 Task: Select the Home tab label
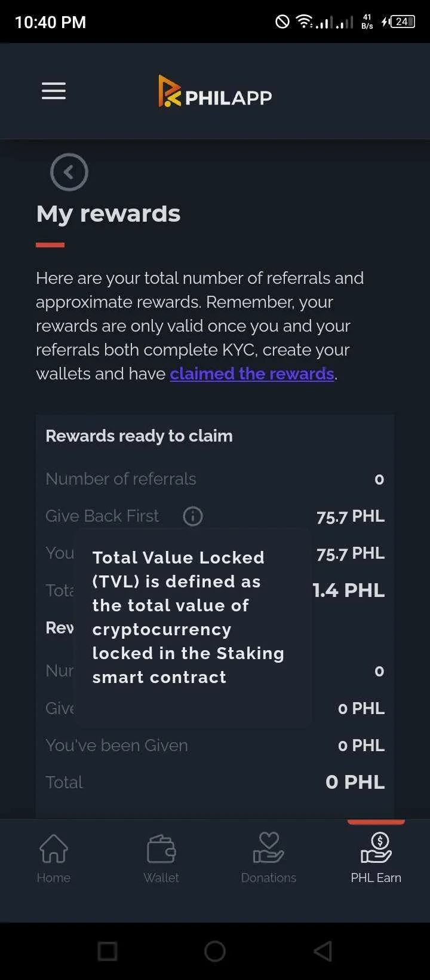[54, 878]
